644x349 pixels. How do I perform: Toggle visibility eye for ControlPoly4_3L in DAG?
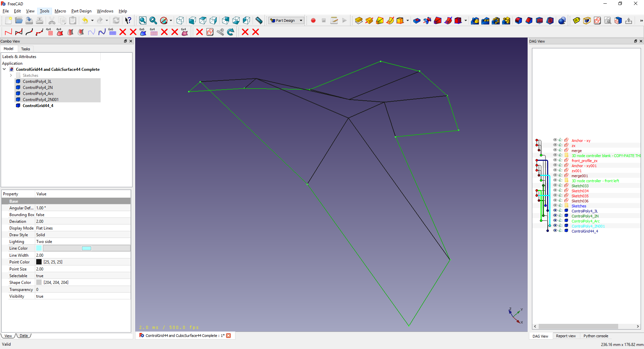coord(555,211)
